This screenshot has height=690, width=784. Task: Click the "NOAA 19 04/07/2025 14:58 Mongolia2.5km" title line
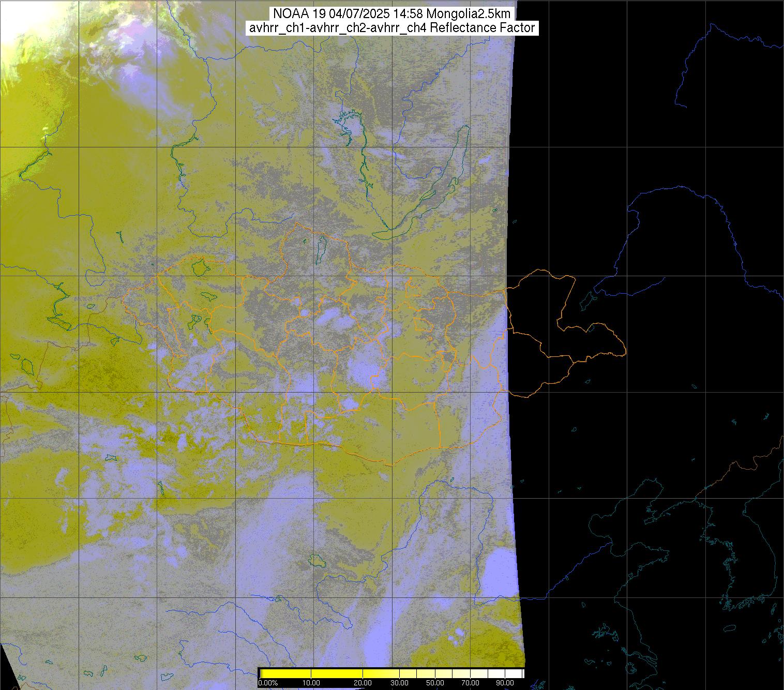click(x=392, y=14)
